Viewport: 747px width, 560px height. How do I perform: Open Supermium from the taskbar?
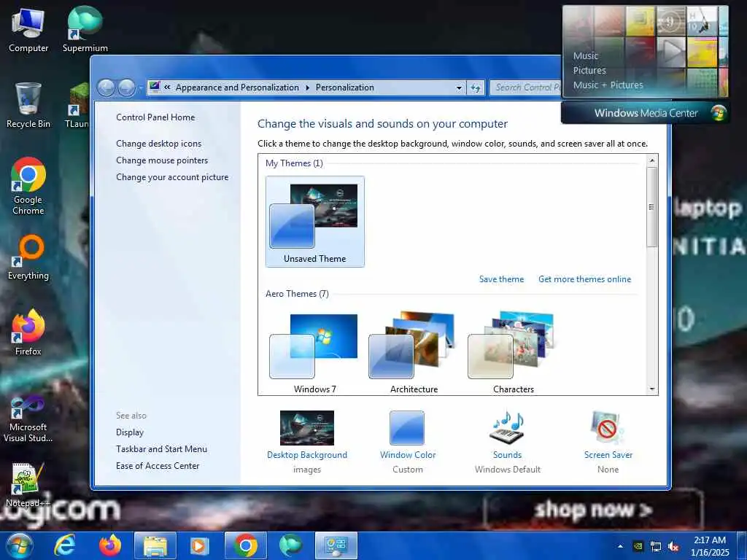(x=290, y=545)
